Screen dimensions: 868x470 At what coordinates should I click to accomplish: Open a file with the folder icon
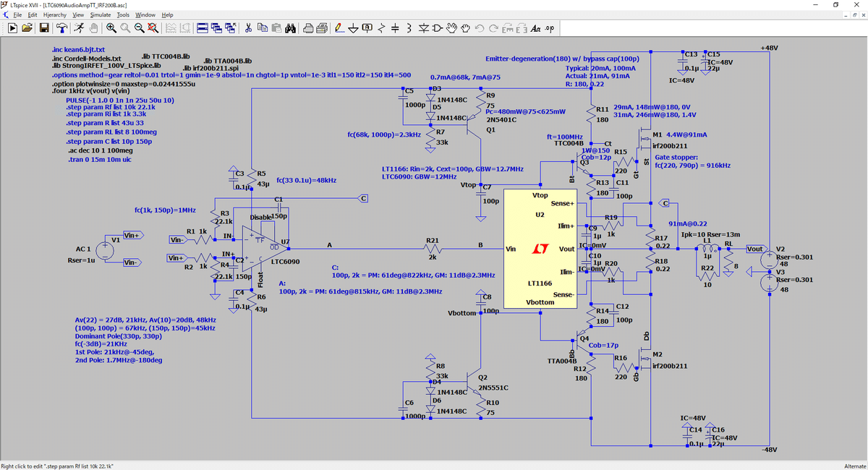tap(27, 28)
